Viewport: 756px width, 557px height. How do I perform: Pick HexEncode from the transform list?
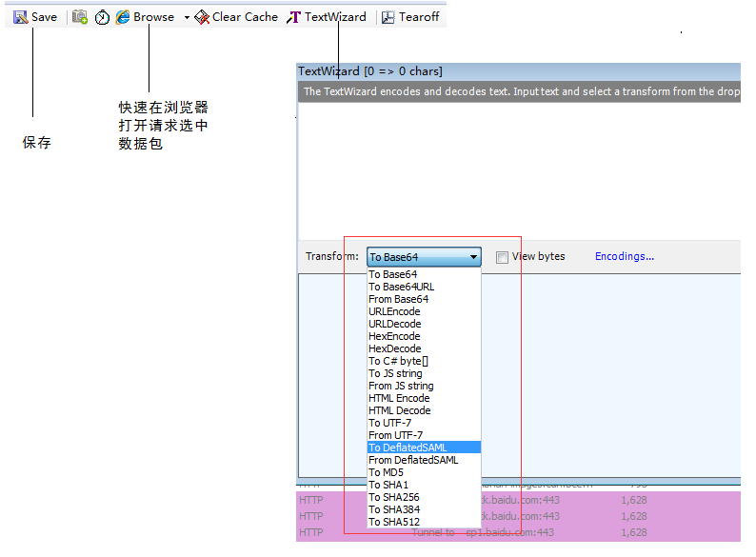click(x=424, y=336)
